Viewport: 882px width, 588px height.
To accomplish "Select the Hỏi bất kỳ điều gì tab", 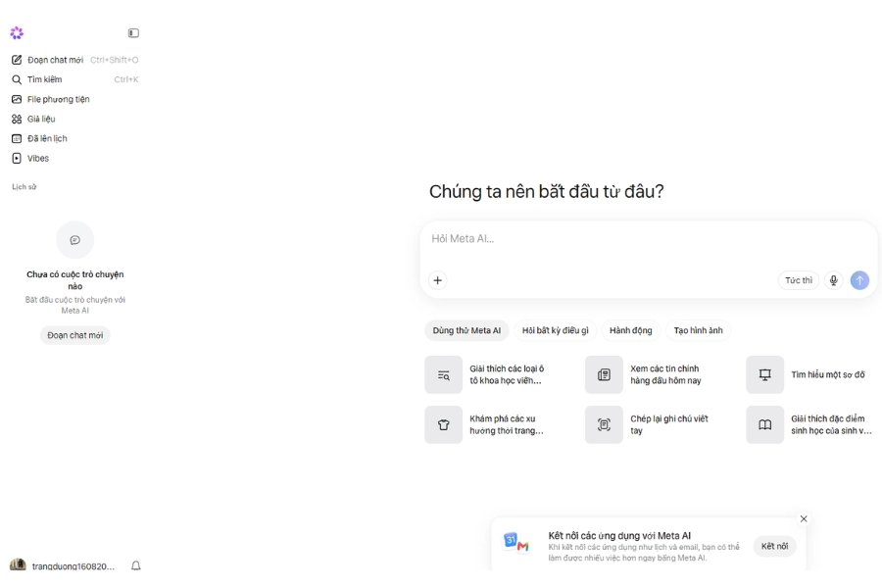I will 556,330.
